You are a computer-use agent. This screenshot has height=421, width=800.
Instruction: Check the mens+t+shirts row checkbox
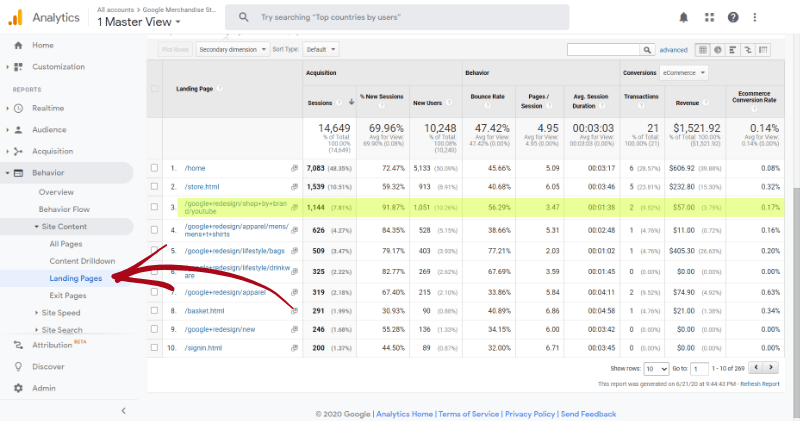[x=155, y=230]
